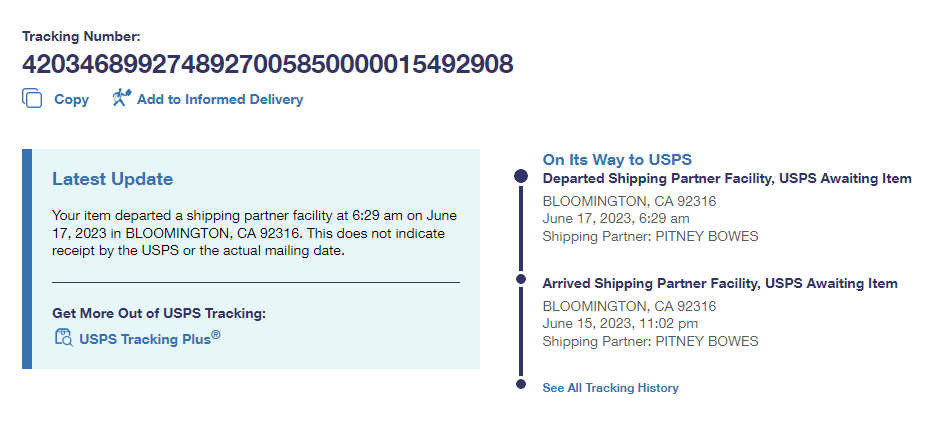Select the long tracking number text

[267, 65]
